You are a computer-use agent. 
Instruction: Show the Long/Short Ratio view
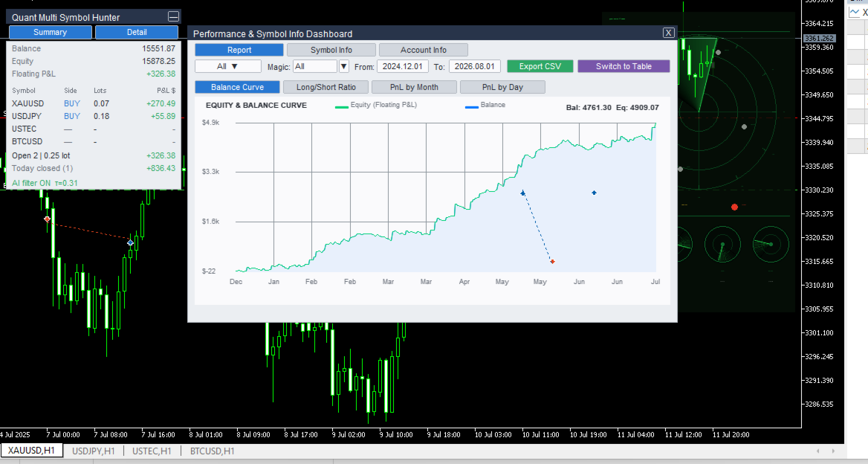[326, 87]
